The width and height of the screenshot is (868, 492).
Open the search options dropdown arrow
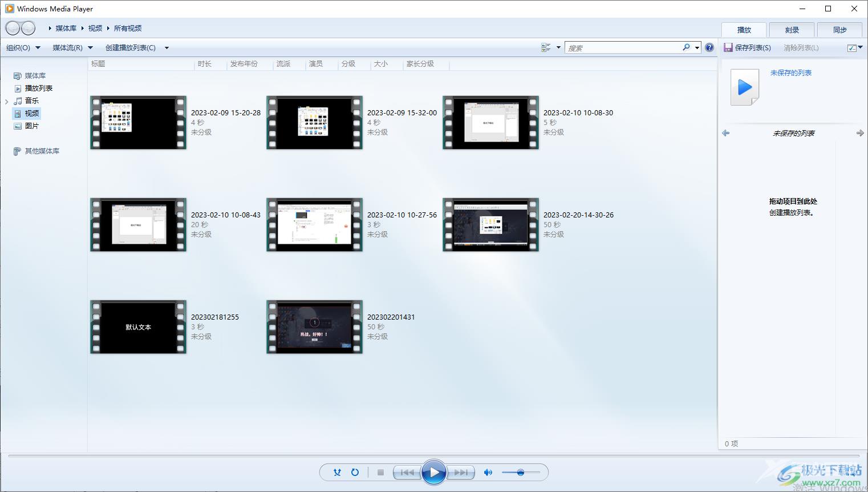pyautogui.click(x=697, y=48)
